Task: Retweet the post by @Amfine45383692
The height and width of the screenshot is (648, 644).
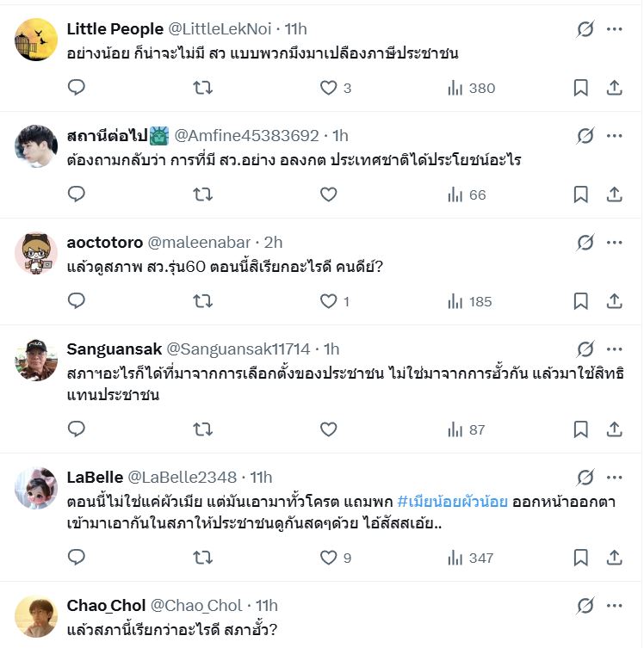Action: coord(202,194)
